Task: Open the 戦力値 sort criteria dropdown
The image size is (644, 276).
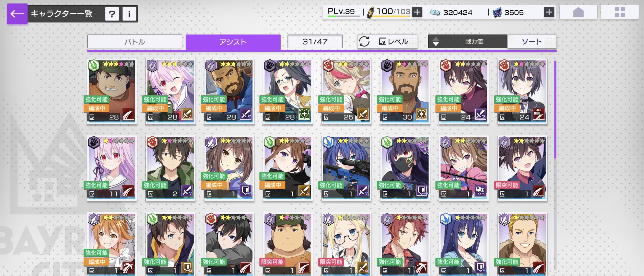Action: pos(474,41)
